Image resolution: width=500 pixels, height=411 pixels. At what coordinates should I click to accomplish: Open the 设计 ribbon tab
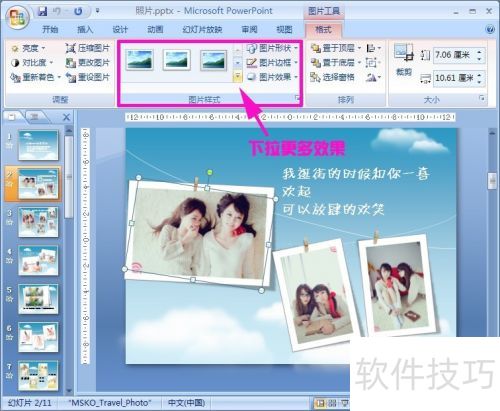[120, 29]
